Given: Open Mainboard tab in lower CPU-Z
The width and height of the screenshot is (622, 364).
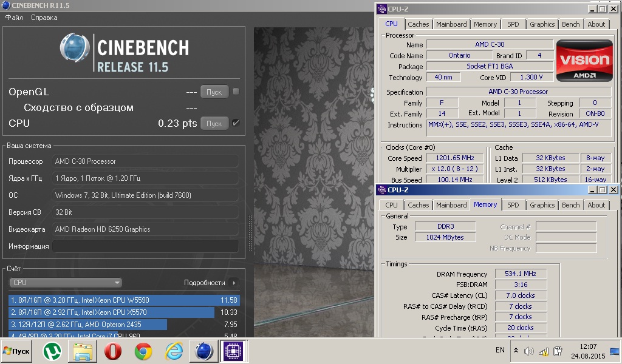Looking at the screenshot, I should [451, 205].
